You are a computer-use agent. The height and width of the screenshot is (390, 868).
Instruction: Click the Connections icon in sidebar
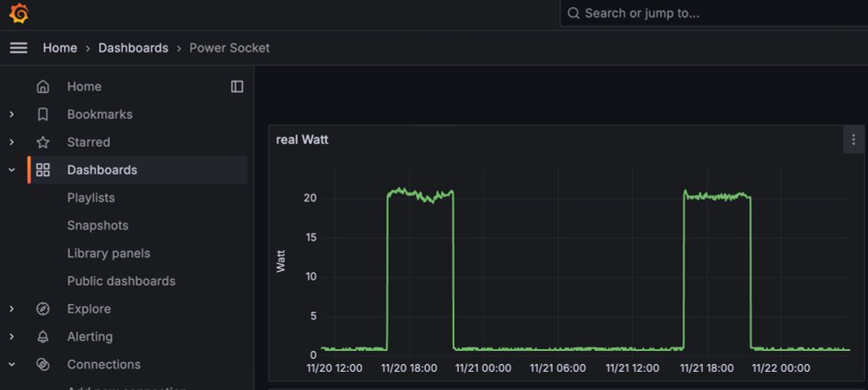(x=43, y=365)
